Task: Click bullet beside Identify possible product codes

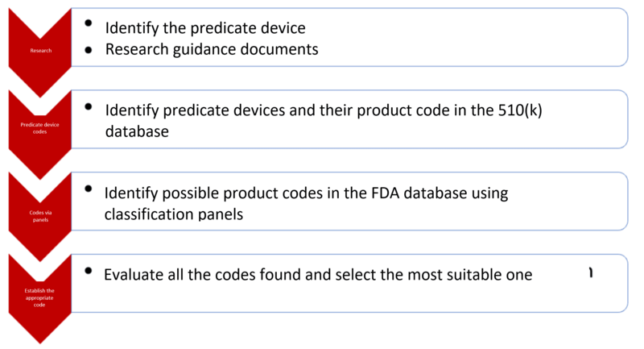Action: coord(89,189)
